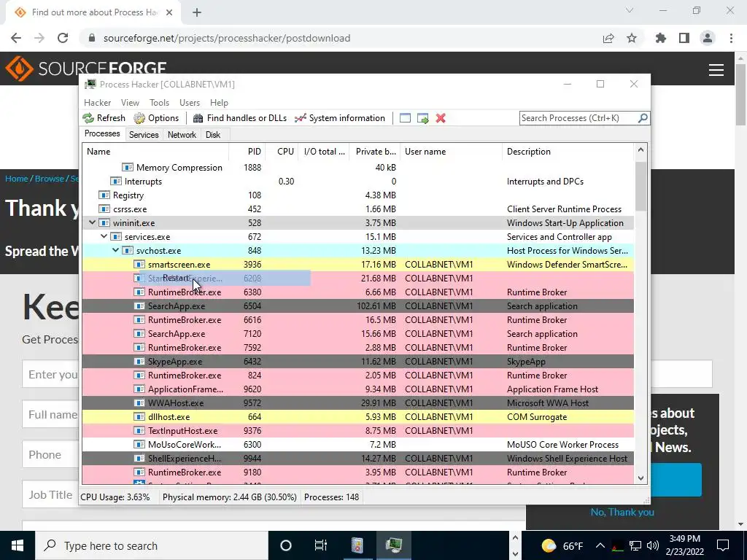Sort by the User name column header

click(451, 152)
